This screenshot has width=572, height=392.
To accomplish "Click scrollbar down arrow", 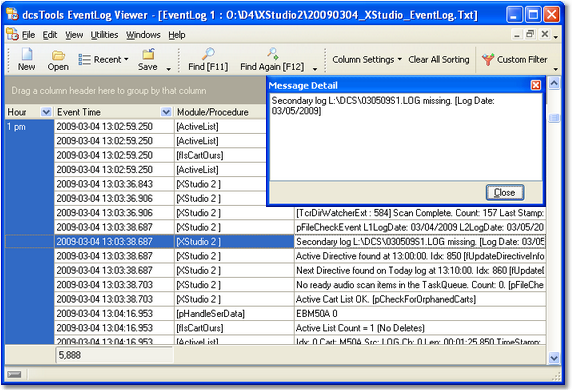I will pyautogui.click(x=554, y=358).
